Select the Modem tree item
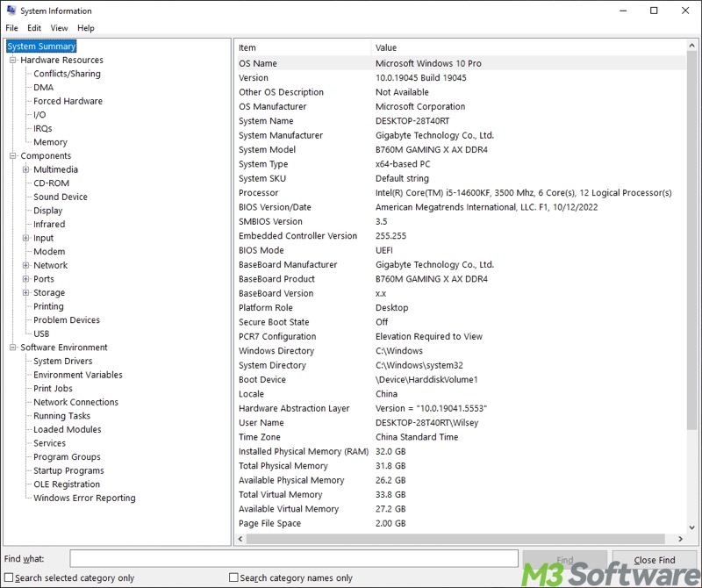 pyautogui.click(x=49, y=252)
